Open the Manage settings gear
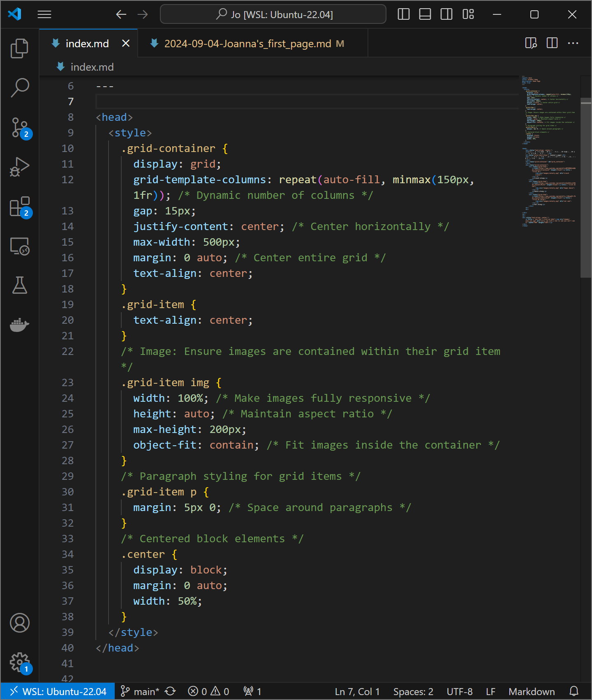 click(19, 662)
